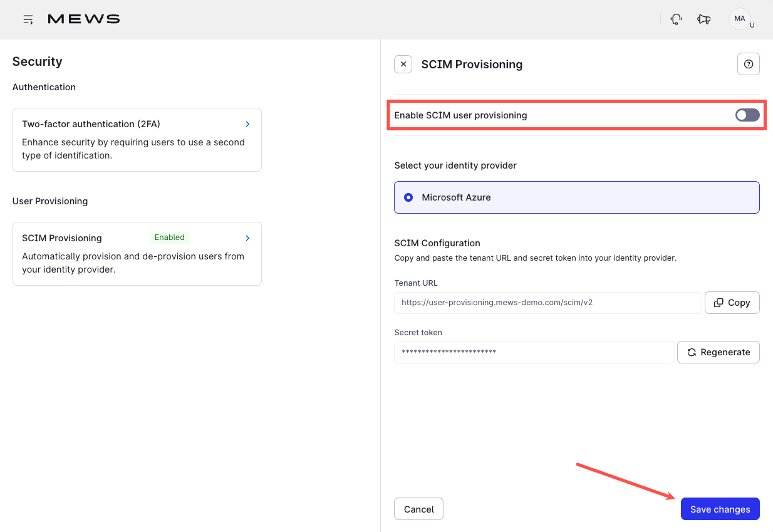Copy the Tenant URL
Screen dimensions: 773x532
[732, 303]
